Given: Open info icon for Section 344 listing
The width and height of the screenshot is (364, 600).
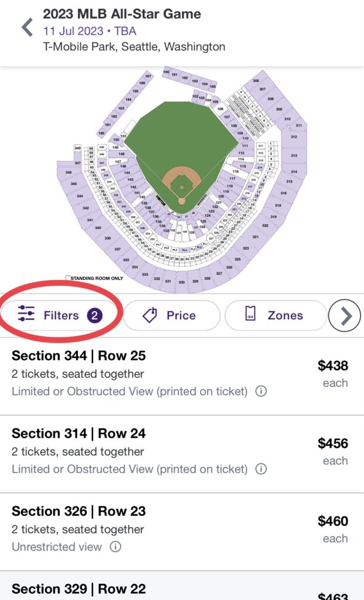Looking at the screenshot, I should click(x=262, y=391).
